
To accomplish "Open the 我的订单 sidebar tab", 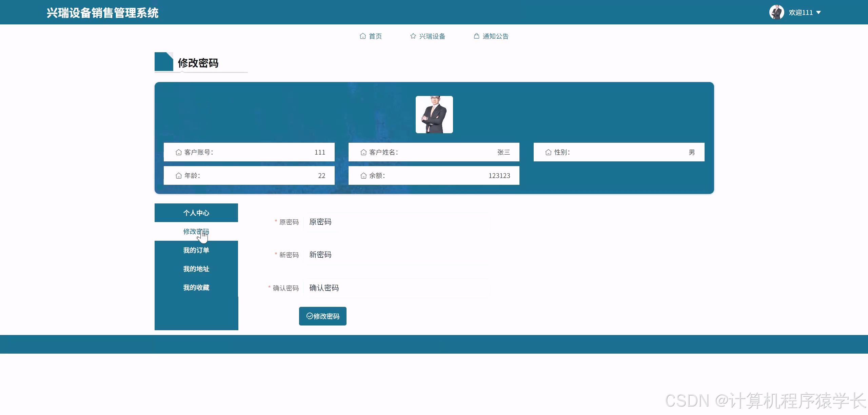I will click(196, 250).
